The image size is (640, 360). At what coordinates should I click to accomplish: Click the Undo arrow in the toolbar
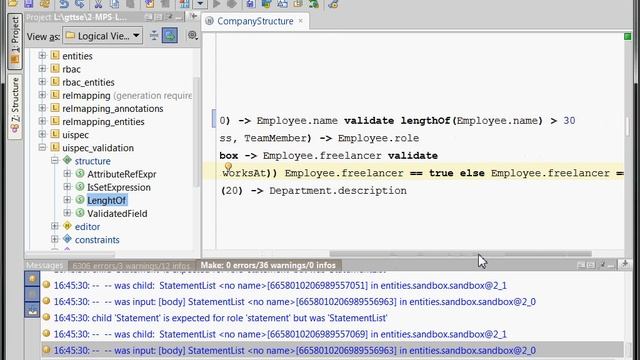[x=64, y=4]
